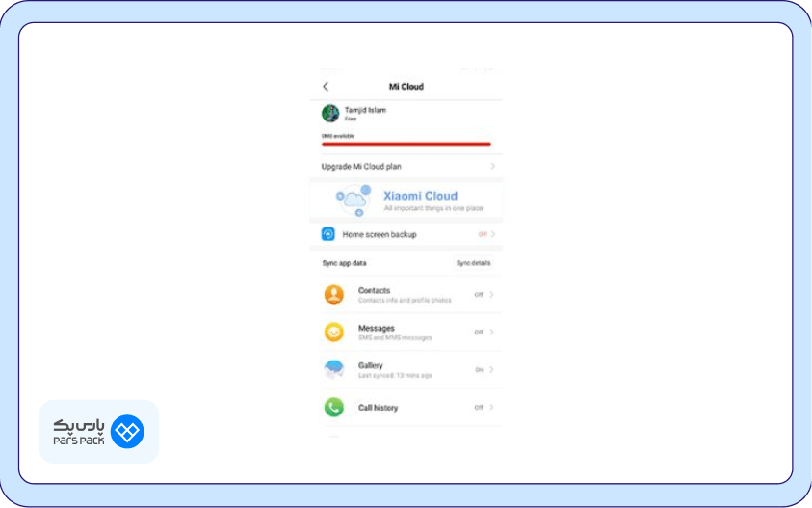The image size is (812, 508).
Task: Click the red storage usage bar
Action: point(406,144)
